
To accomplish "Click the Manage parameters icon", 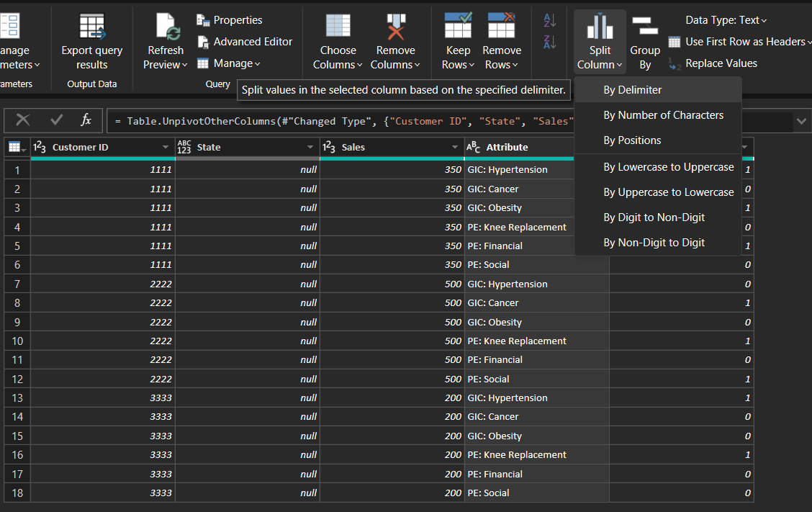I will point(10,26).
